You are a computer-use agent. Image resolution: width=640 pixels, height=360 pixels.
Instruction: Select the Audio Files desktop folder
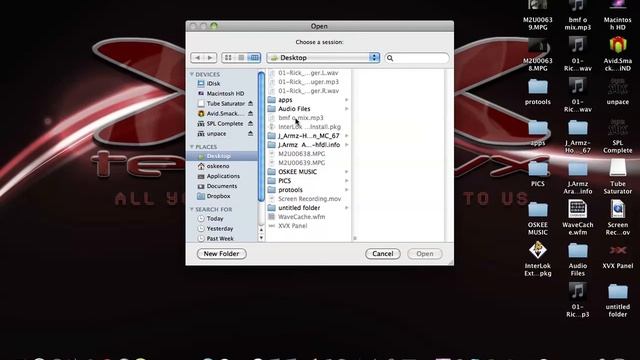pos(578,260)
